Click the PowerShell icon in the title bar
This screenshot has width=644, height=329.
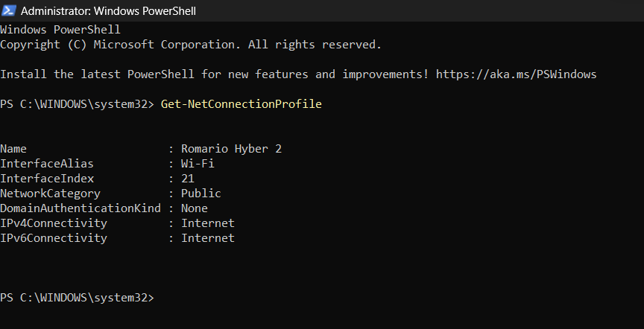pos(9,11)
